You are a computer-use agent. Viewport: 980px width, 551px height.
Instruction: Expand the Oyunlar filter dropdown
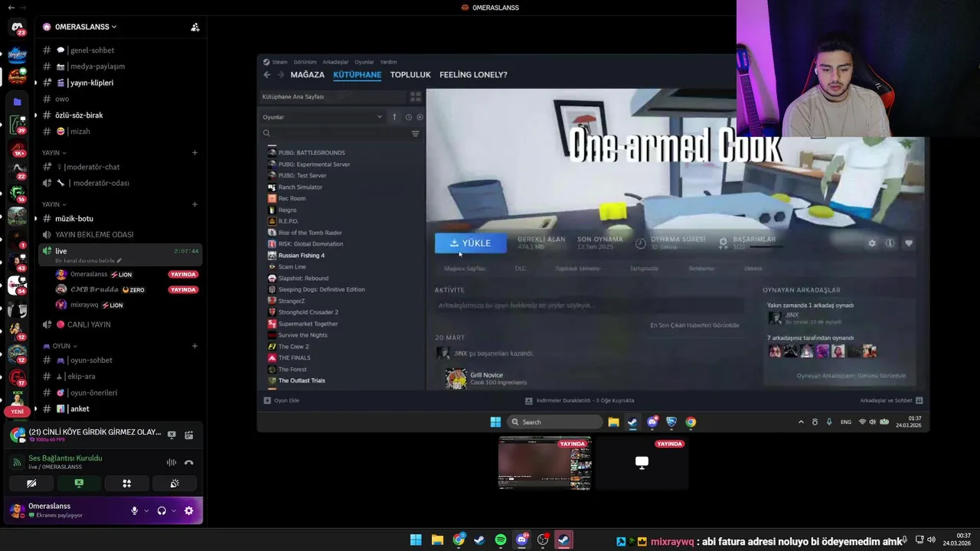coord(322,117)
